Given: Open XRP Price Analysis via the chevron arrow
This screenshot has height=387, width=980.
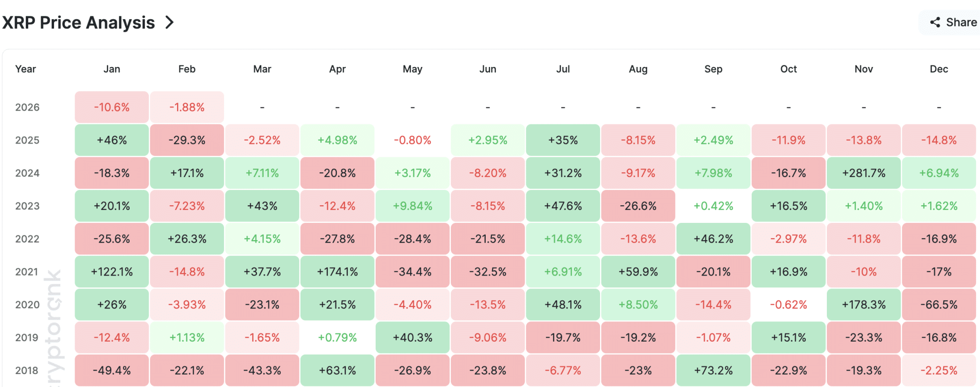Looking at the screenshot, I should coord(168,22).
